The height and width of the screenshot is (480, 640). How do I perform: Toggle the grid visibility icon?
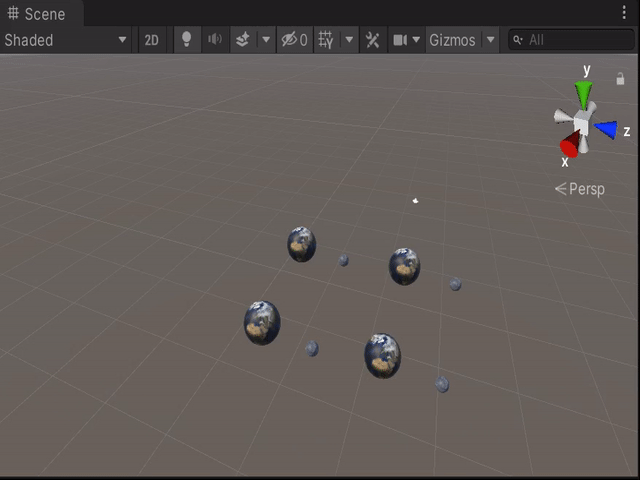[326, 40]
